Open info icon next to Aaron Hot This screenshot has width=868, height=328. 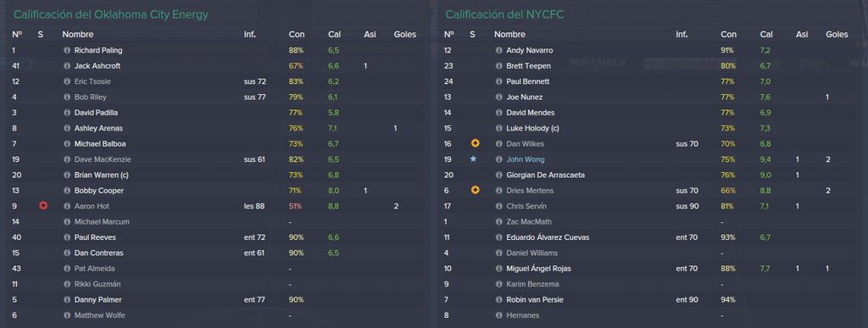click(x=67, y=206)
